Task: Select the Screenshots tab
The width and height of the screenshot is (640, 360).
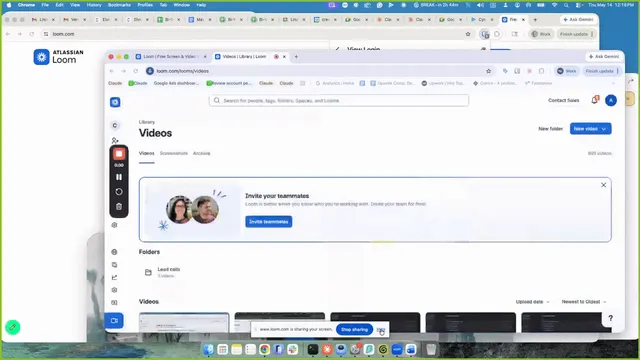Action: [x=173, y=153]
